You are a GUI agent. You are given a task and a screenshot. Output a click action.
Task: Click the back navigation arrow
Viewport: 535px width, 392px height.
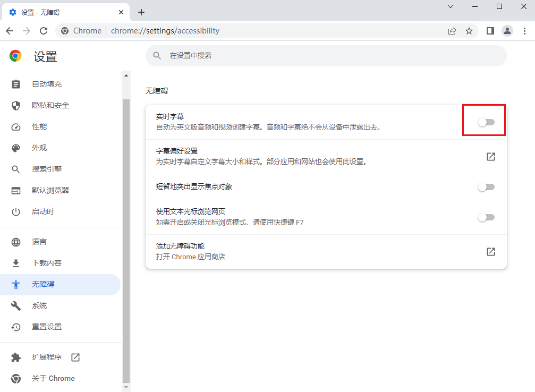(10, 31)
